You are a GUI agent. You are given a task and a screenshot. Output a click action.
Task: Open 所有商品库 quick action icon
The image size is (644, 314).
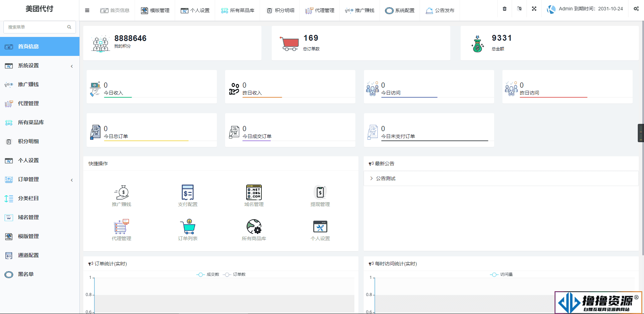254,226
